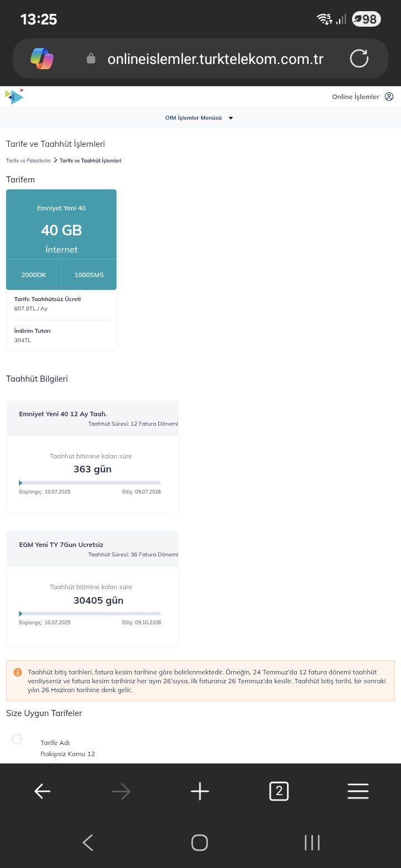
Task: Tap the dropdown arrow beside OIM İşlemler Menüsü
Action: 231,118
